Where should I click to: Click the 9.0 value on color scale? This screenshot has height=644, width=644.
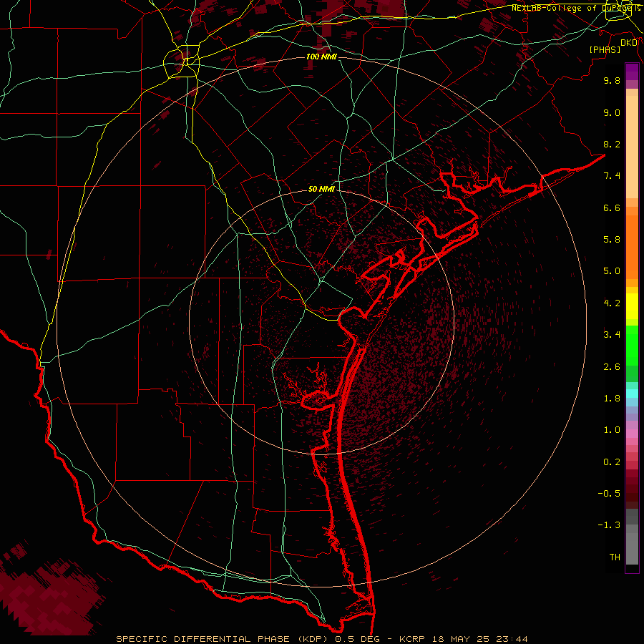click(x=612, y=112)
